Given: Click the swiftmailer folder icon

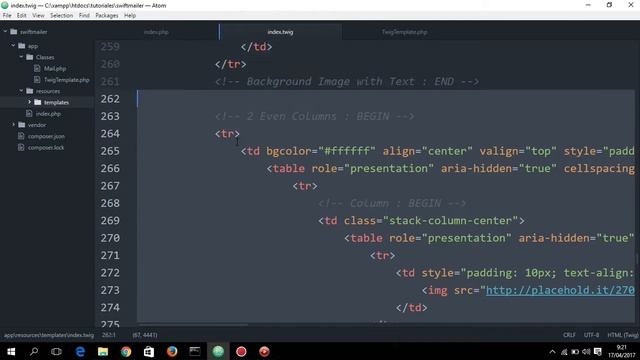Looking at the screenshot, I should click(13, 31).
